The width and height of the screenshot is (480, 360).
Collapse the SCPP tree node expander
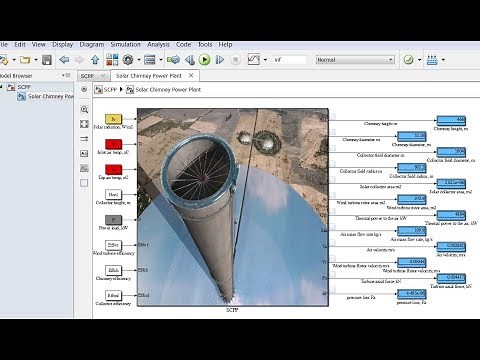pos(2,87)
